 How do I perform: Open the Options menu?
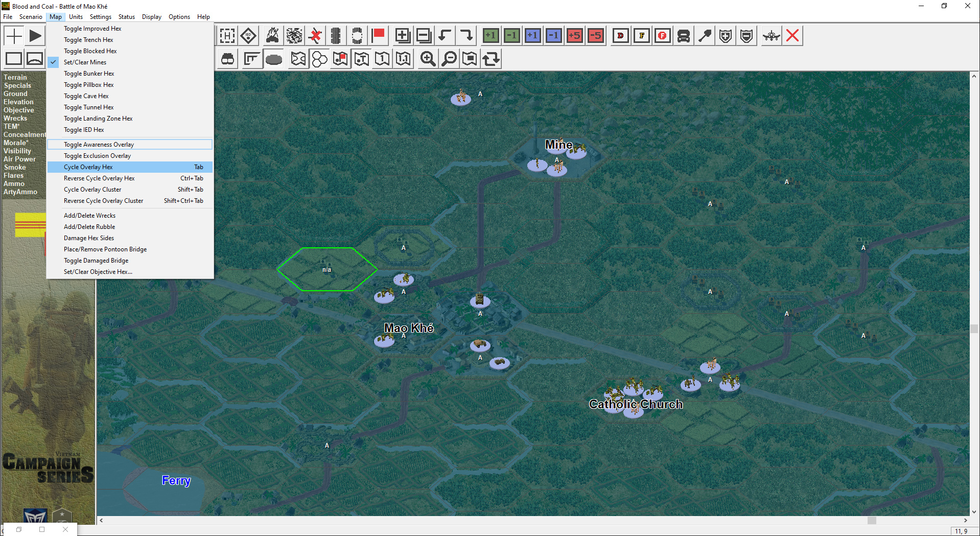click(179, 17)
